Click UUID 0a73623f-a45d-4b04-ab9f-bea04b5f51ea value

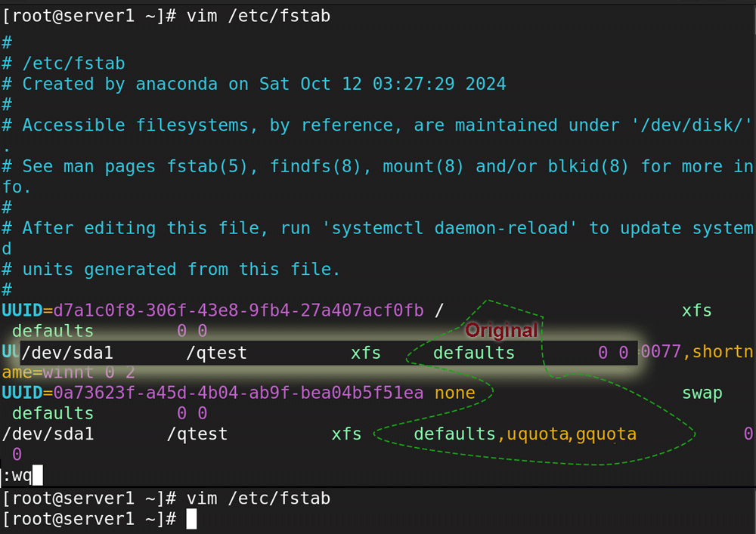point(238,393)
